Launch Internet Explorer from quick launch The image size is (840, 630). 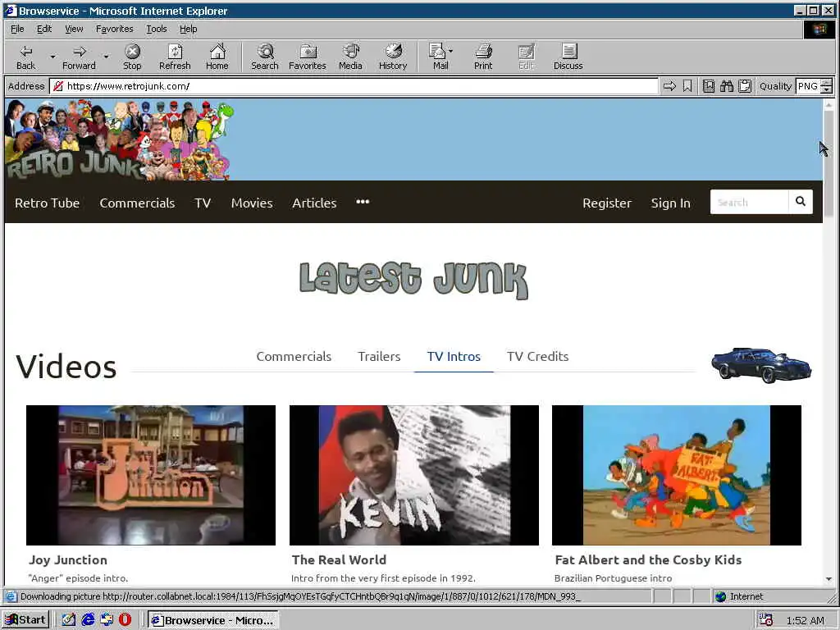[88, 620]
